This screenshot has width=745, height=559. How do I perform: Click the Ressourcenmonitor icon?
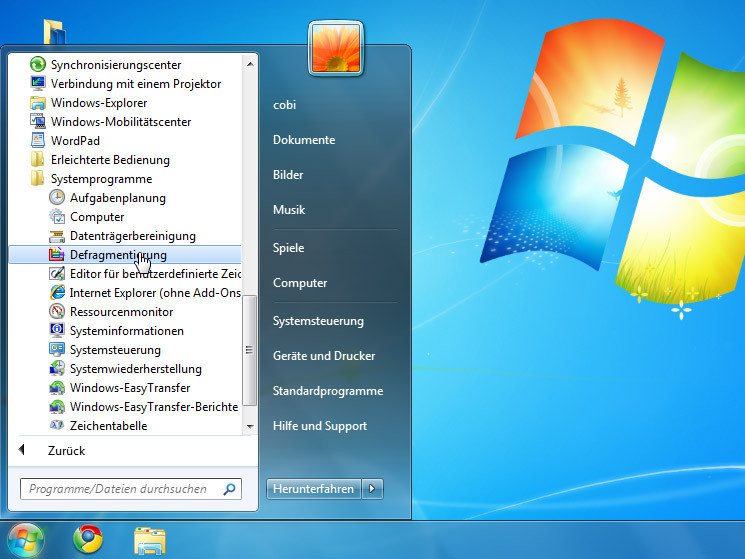click(57, 312)
